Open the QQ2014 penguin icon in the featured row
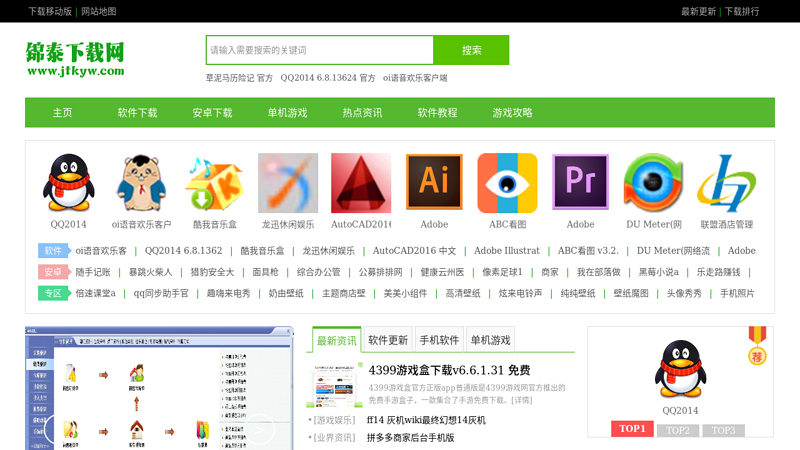800x450 pixels. point(68,183)
